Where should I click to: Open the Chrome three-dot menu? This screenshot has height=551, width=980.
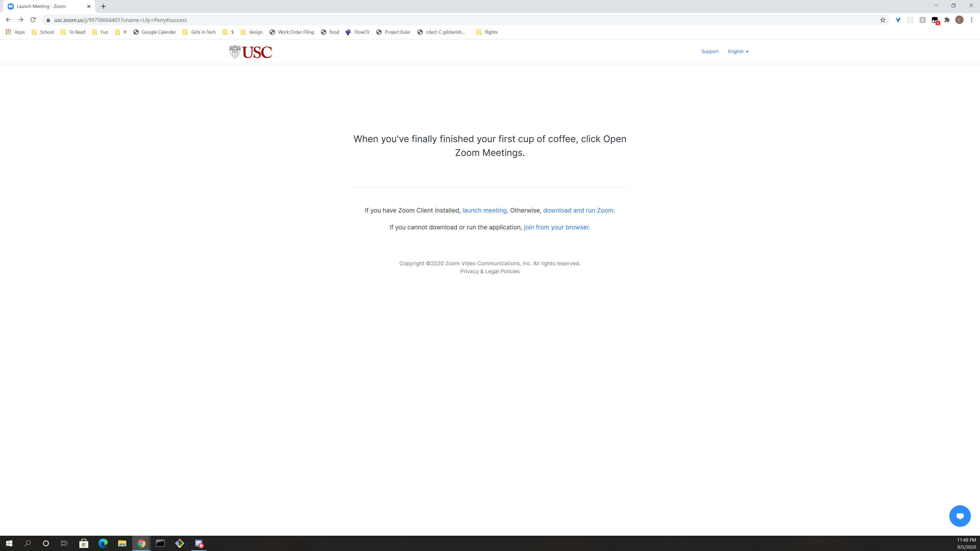971,20
